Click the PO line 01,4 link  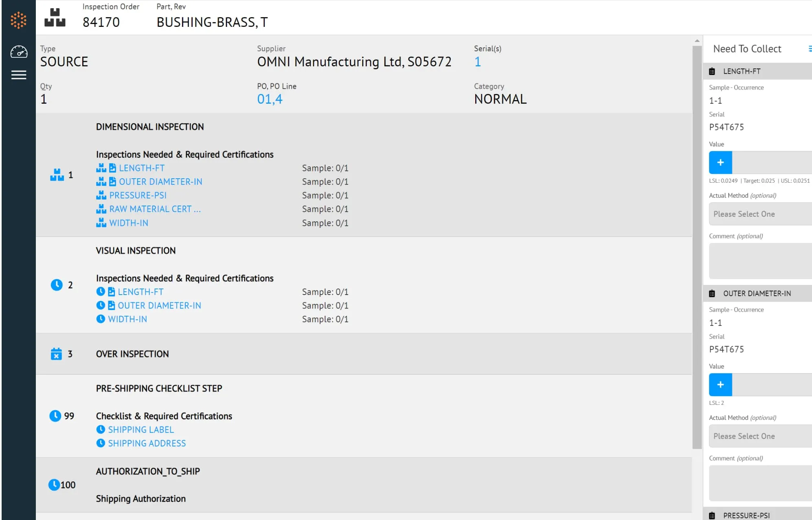coord(270,99)
